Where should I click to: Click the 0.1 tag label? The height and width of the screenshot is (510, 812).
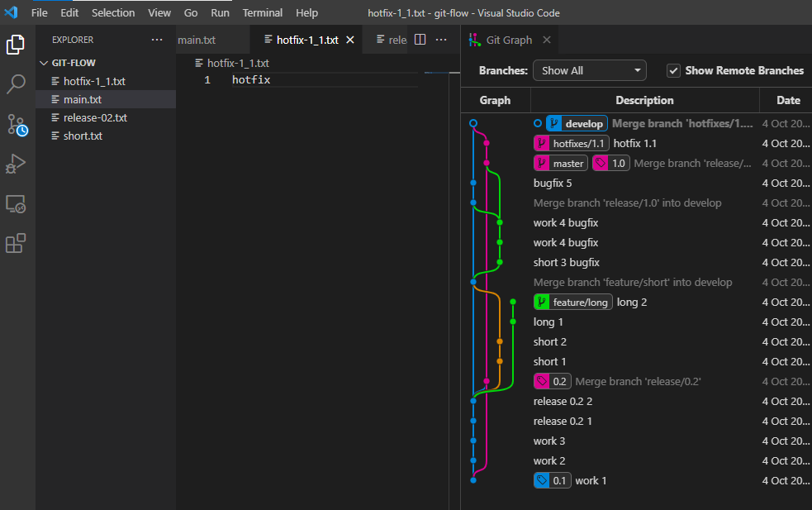coord(553,480)
